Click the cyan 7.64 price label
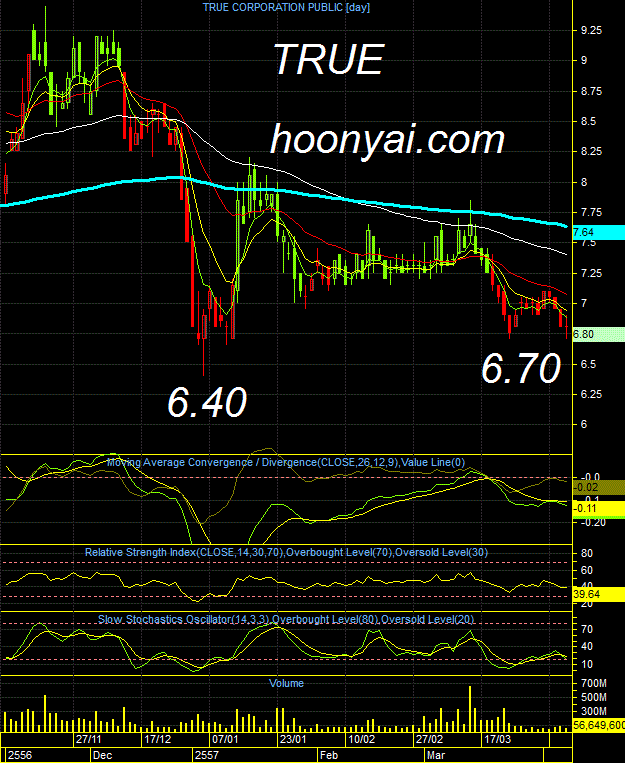 598,232
